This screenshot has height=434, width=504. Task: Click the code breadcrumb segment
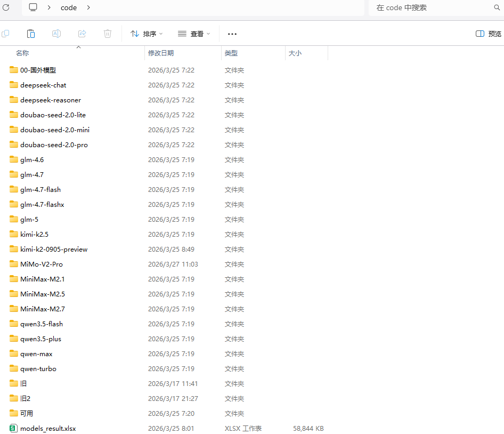[x=69, y=7]
